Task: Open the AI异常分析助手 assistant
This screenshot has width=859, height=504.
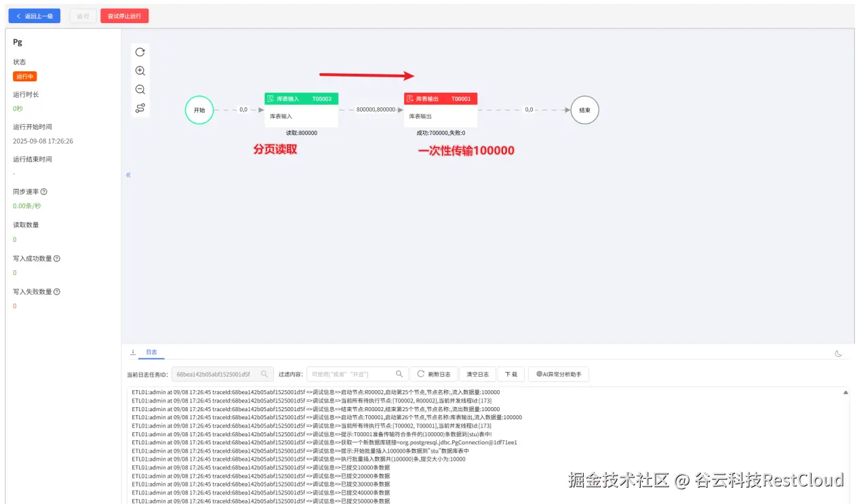Action: pos(559,374)
